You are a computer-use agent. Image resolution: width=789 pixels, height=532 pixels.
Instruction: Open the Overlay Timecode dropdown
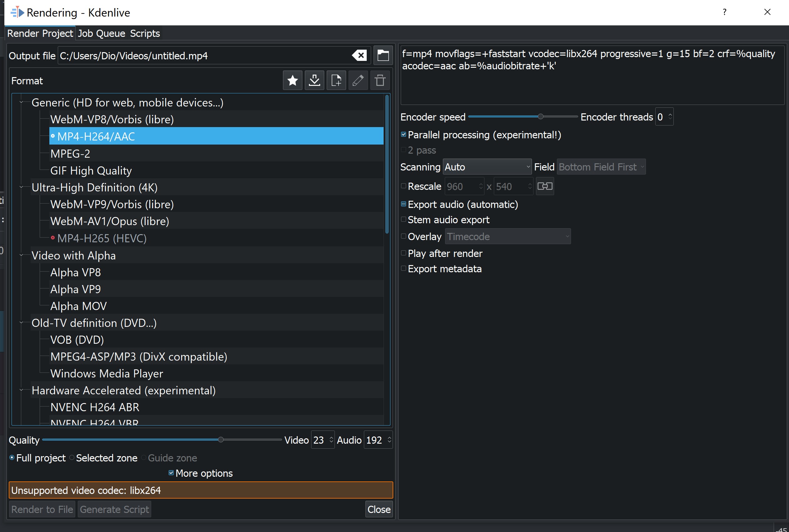pos(508,236)
